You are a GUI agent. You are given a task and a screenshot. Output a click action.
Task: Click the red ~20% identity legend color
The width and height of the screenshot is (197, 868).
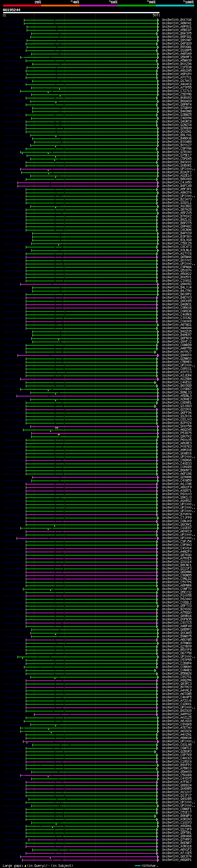(22, 6)
